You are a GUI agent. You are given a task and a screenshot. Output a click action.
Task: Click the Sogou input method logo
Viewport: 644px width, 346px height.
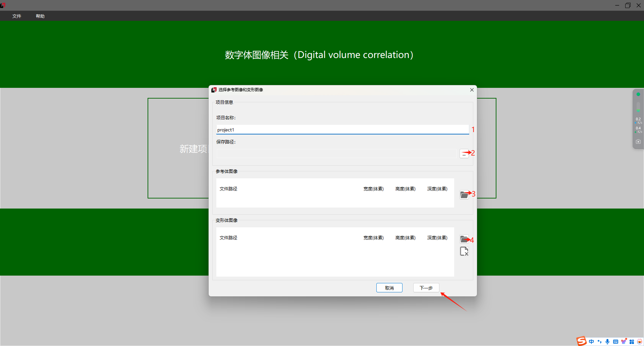pyautogui.click(x=582, y=341)
